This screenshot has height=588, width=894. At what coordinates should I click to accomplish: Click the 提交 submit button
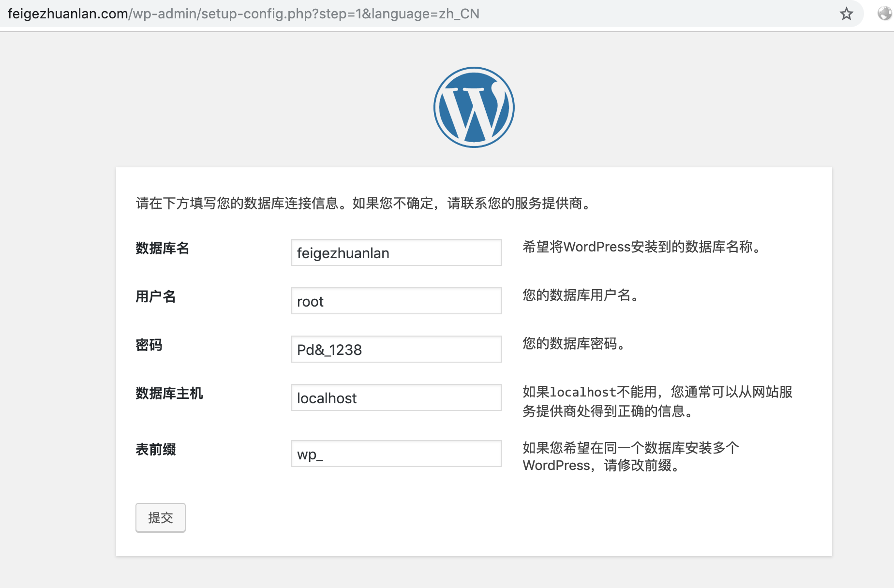coord(161,517)
